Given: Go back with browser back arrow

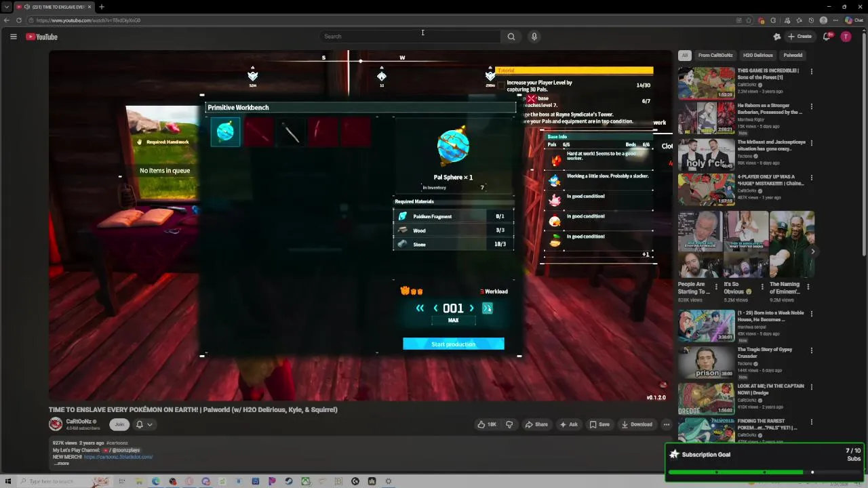Looking at the screenshot, I should [7, 20].
